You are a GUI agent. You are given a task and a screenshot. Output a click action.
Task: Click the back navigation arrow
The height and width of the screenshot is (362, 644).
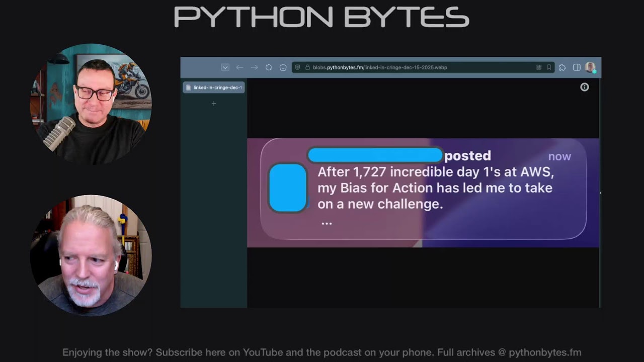[x=239, y=67]
